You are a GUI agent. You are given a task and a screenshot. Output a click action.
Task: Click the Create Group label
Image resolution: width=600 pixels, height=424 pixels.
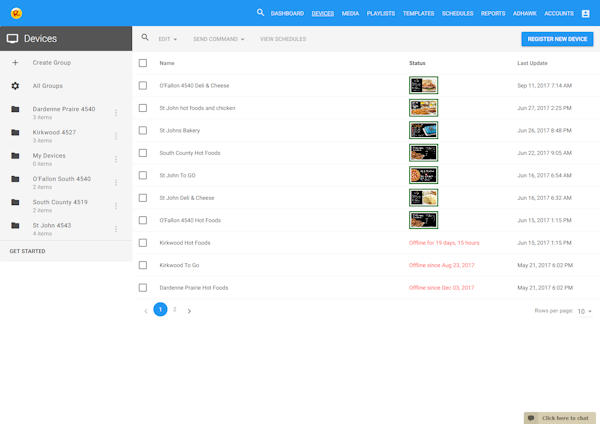tap(52, 62)
